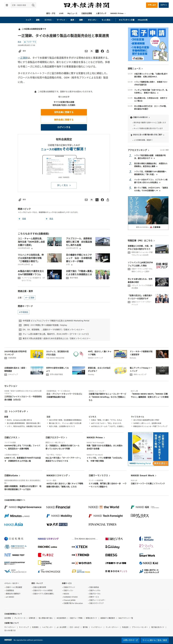The width and height of the screenshot is (173, 644).
Task: Toggle 保存 clip under the article title
Action: click(x=22, y=51)
